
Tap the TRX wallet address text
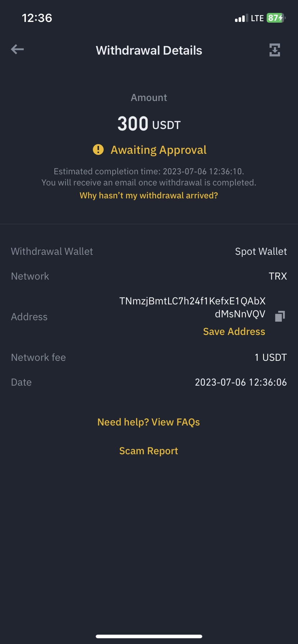click(x=193, y=307)
